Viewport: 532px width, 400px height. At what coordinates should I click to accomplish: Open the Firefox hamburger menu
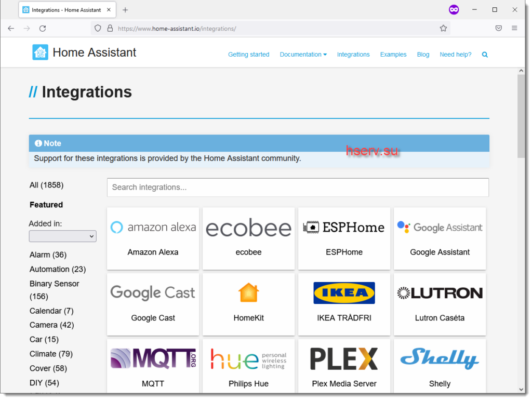tap(514, 29)
